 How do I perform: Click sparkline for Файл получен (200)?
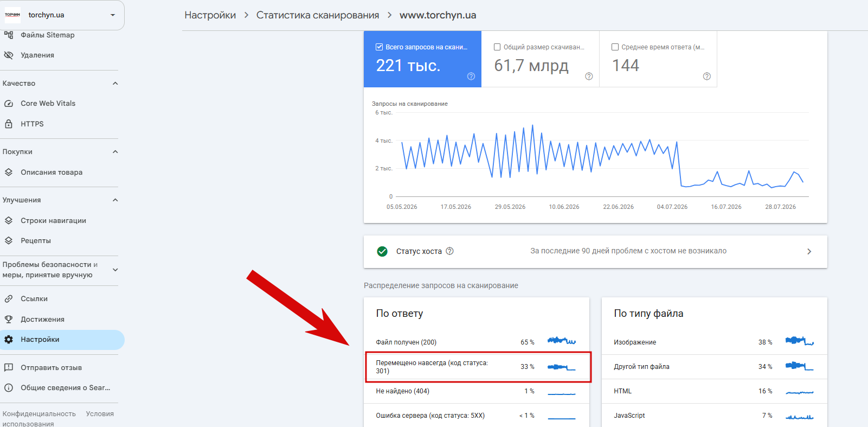pyautogui.click(x=562, y=341)
